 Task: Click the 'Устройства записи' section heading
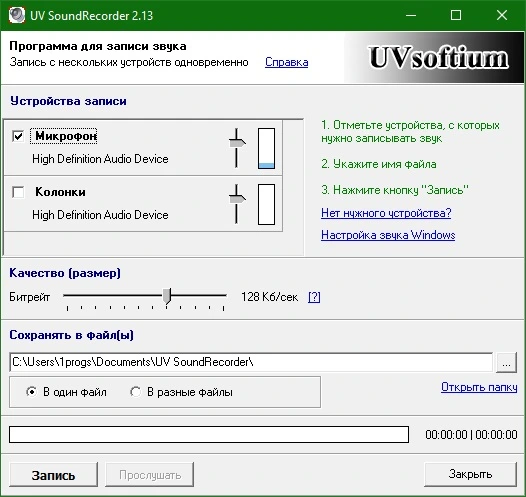[68, 101]
